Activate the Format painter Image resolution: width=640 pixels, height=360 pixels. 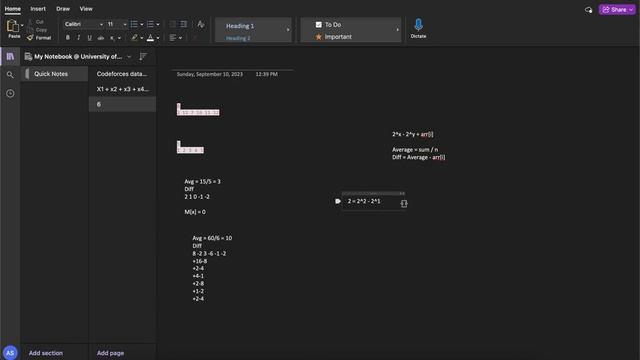(x=39, y=38)
